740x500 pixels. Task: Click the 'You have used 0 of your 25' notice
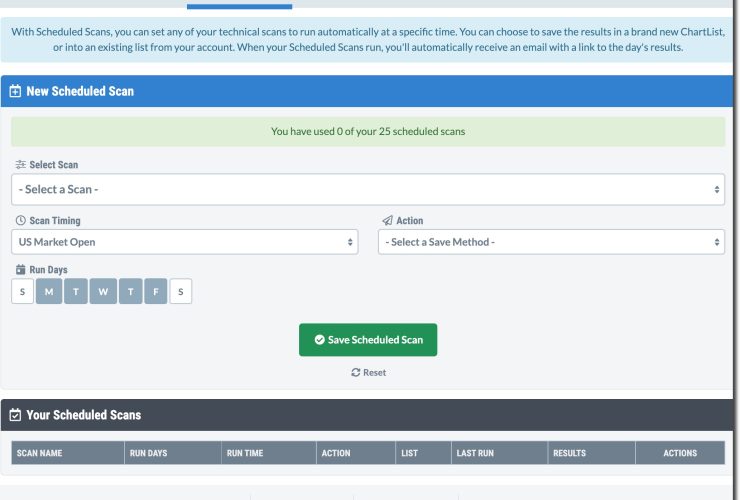[368, 131]
